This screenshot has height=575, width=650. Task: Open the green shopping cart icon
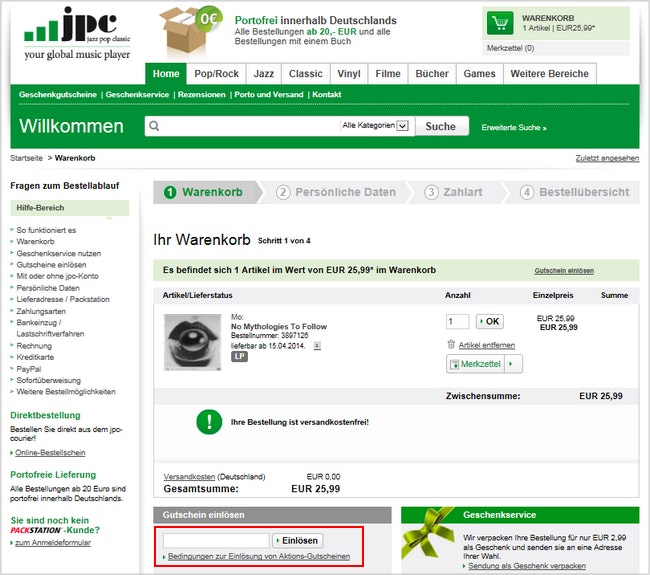(x=500, y=22)
